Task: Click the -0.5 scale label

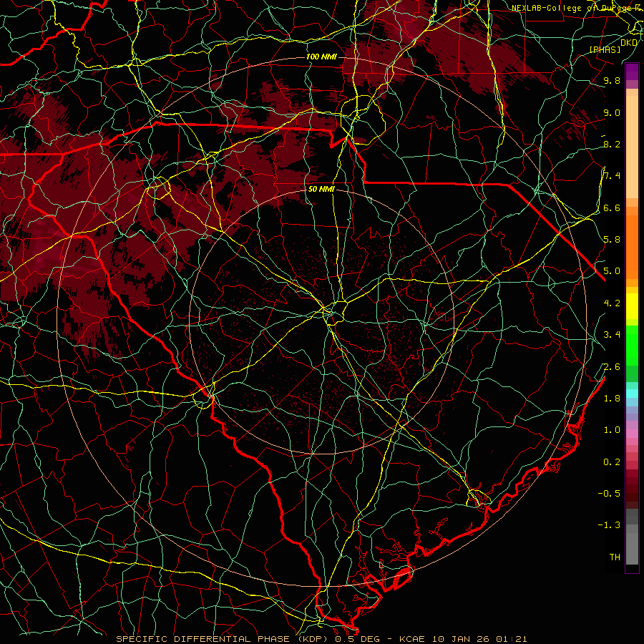Action: [x=609, y=494]
